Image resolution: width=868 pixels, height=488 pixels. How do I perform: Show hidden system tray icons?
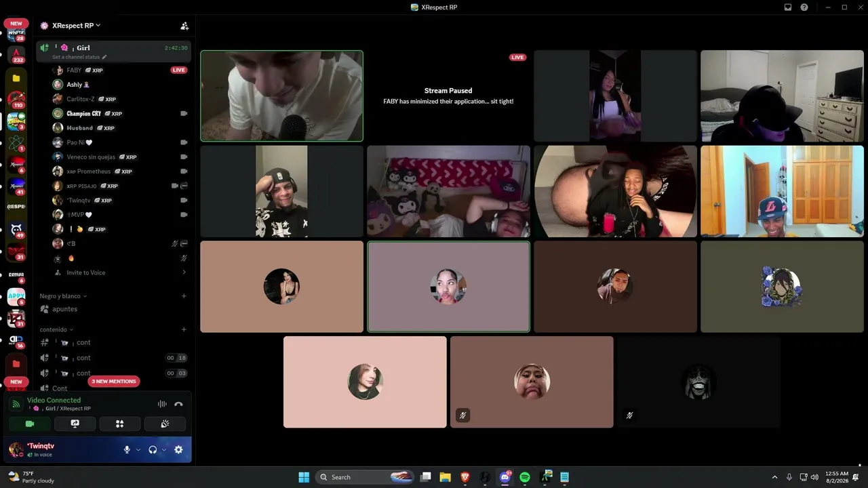coord(774,477)
